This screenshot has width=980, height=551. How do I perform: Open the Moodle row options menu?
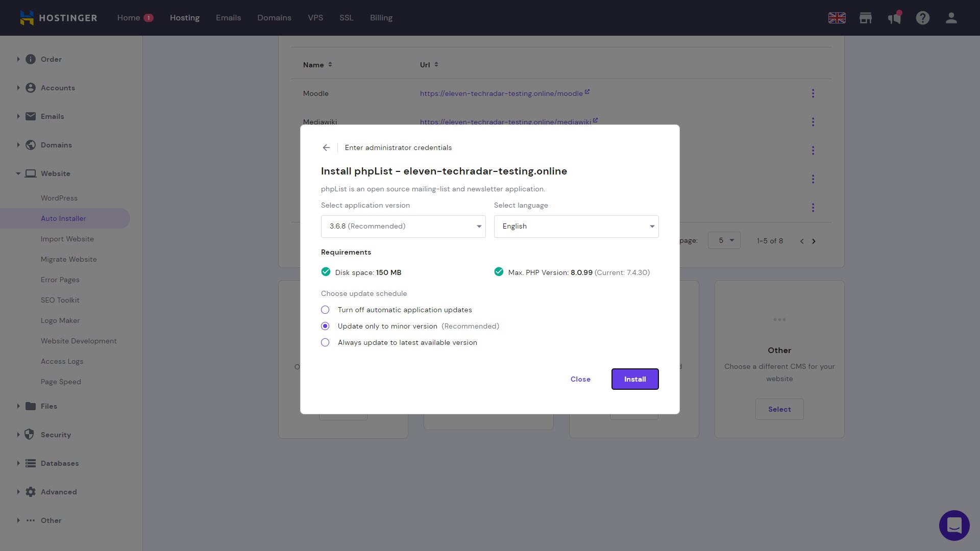tap(813, 93)
